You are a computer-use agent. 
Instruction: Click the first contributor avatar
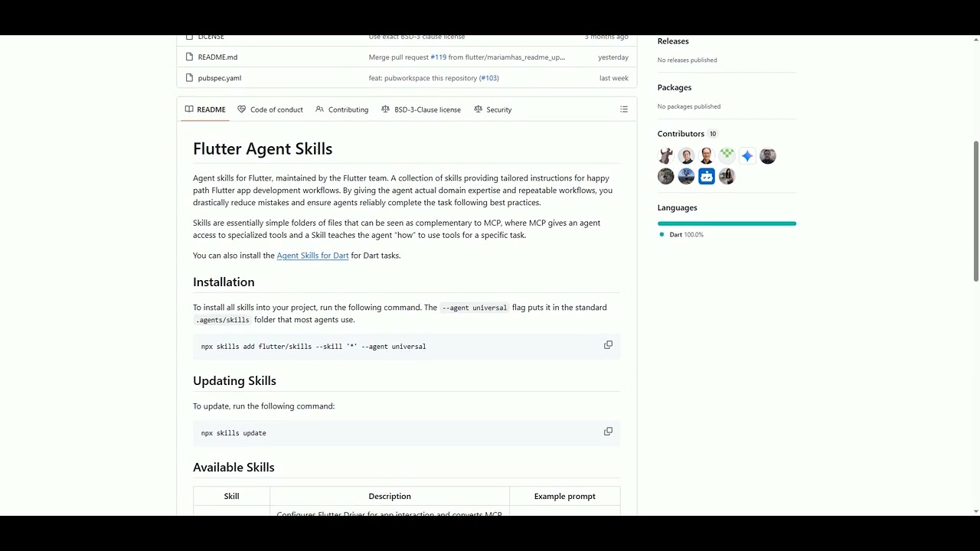point(666,156)
